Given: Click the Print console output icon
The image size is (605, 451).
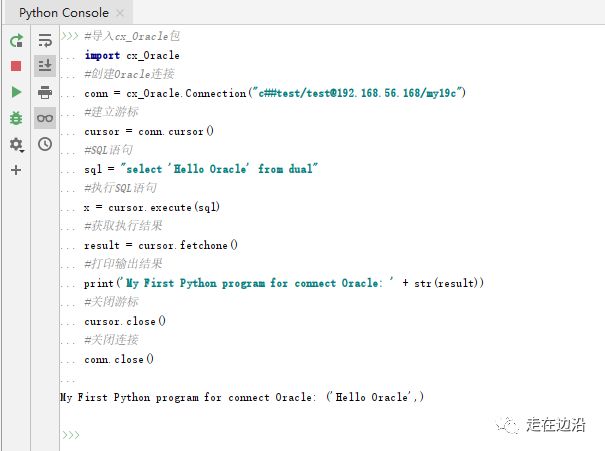Looking at the screenshot, I should 45,92.
